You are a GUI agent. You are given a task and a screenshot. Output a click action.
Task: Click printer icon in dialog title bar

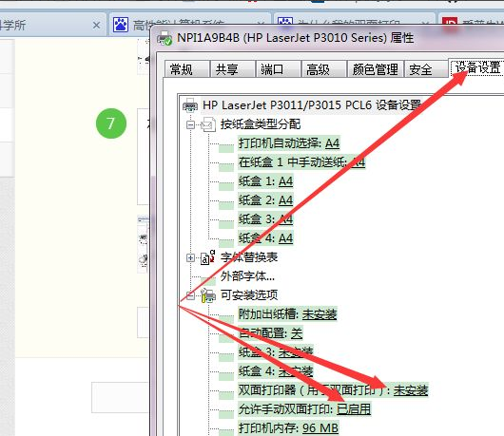coord(165,38)
